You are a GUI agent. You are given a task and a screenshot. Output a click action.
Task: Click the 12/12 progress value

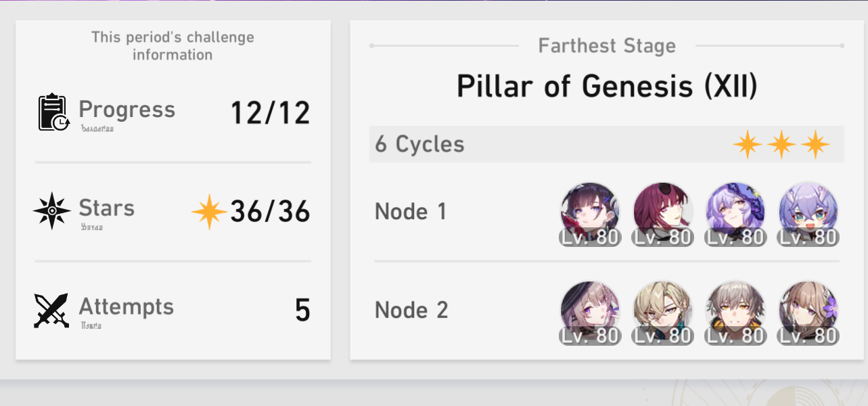click(270, 113)
